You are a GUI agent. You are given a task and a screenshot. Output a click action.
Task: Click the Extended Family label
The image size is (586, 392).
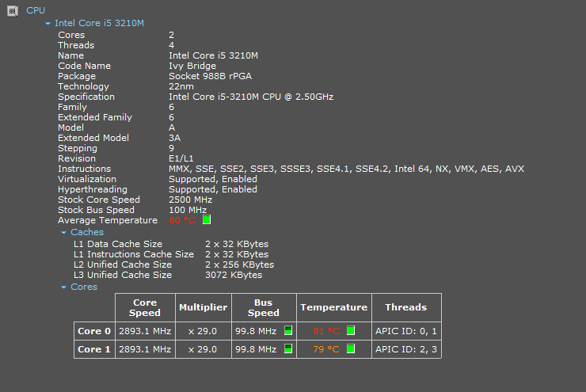[95, 118]
